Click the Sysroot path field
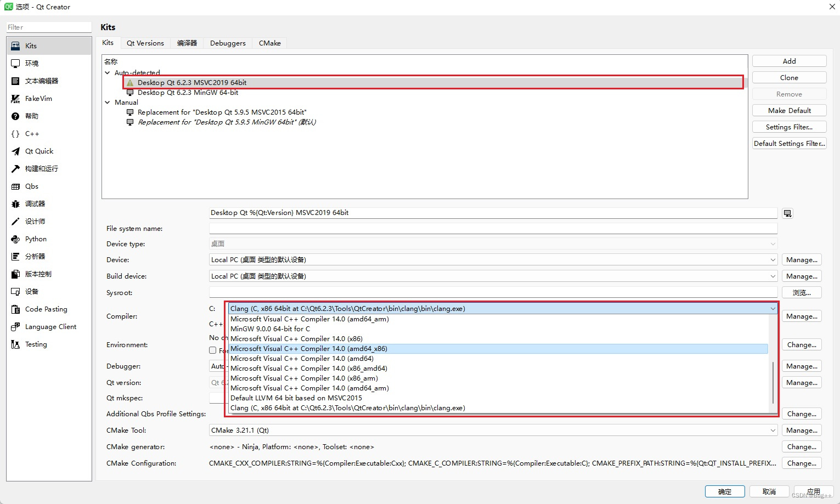The image size is (840, 504). (493, 292)
